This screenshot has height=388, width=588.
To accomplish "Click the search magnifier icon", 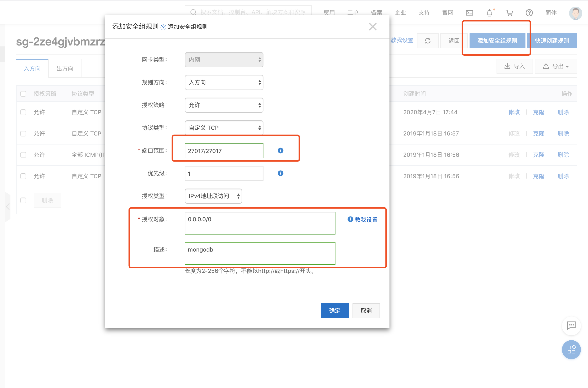I will point(193,12).
